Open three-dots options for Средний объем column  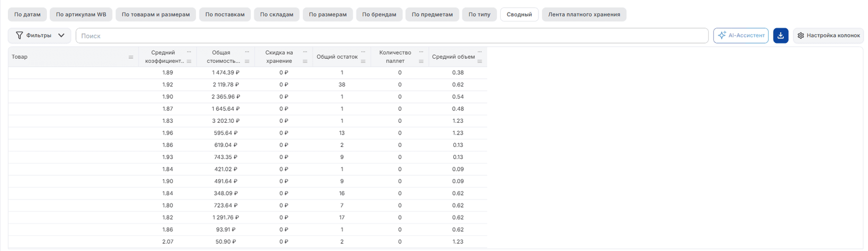[480, 51]
